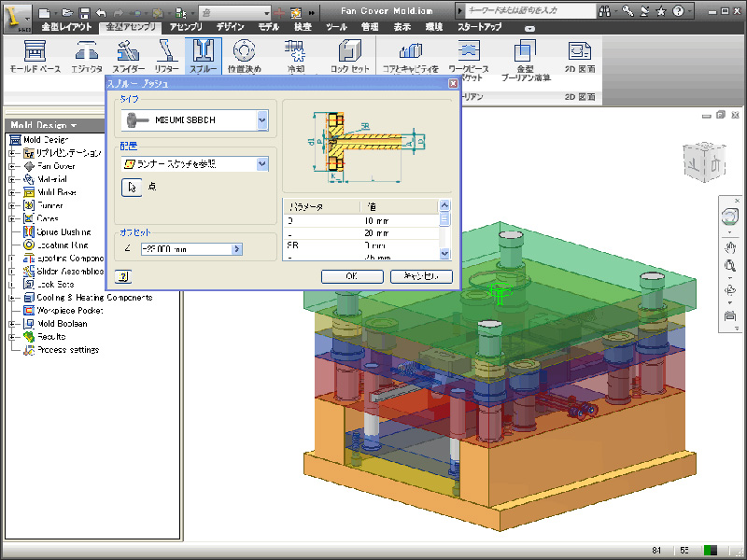Screen dimensions: 747x560
Task: Click the Zoom magnifier in navigation bar
Action: pyautogui.click(x=729, y=266)
